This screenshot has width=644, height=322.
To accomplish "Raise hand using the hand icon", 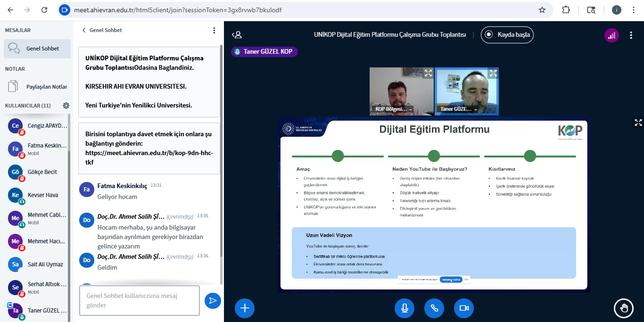I will point(624,308).
